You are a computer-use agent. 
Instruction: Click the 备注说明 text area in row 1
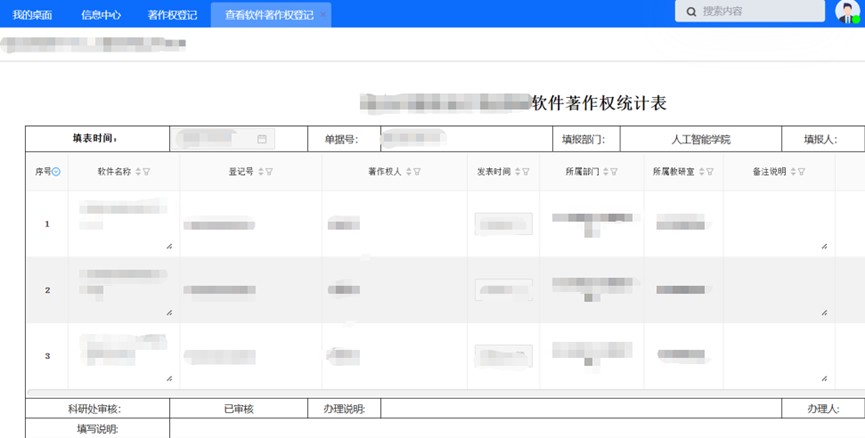[777, 223]
